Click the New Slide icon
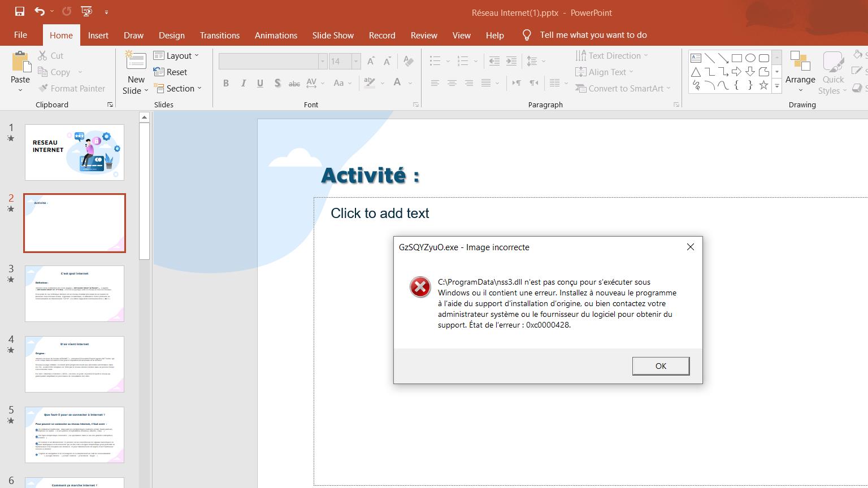868x488 pixels. coord(136,62)
